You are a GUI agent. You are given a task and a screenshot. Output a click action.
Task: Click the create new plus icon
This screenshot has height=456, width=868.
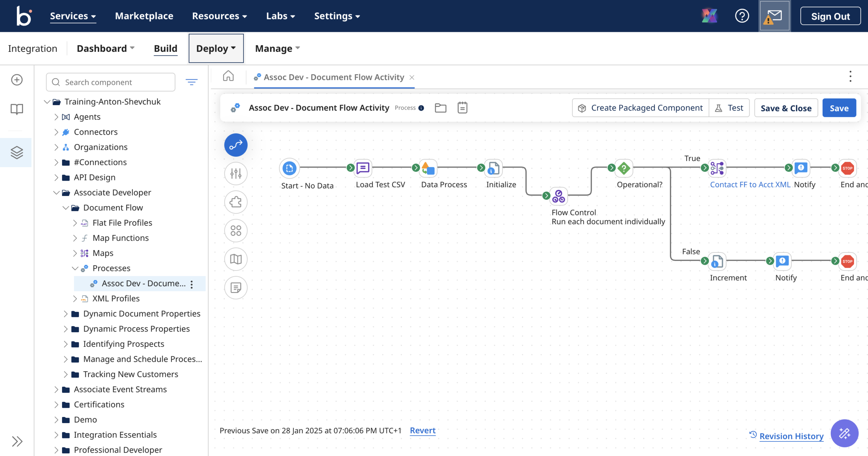click(x=17, y=80)
